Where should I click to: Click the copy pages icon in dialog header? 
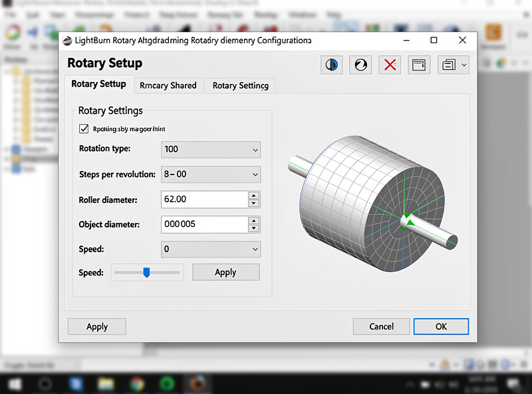coord(449,65)
